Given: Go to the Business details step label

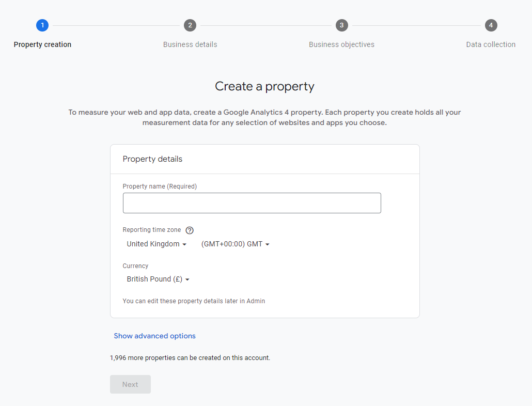Looking at the screenshot, I should [190, 44].
